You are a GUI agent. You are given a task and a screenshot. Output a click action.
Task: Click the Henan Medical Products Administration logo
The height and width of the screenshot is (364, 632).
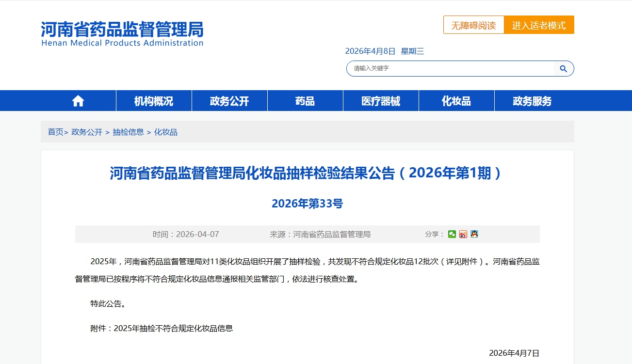tap(122, 34)
